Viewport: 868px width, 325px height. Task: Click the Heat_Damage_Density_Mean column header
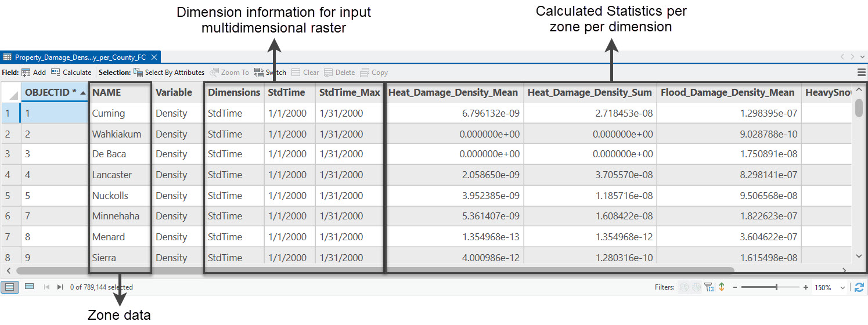453,93
